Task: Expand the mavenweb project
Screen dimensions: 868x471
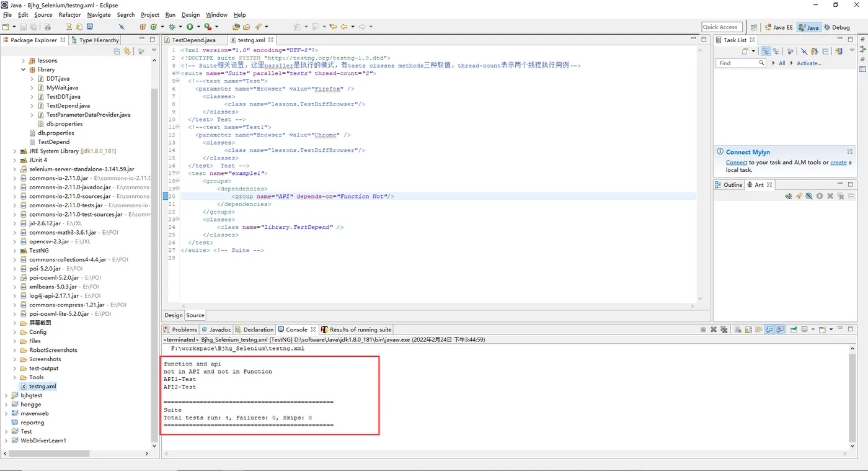Action: (x=7, y=413)
